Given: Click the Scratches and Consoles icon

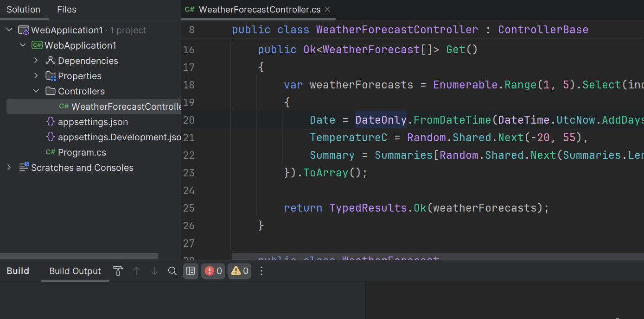Looking at the screenshot, I should click(24, 167).
